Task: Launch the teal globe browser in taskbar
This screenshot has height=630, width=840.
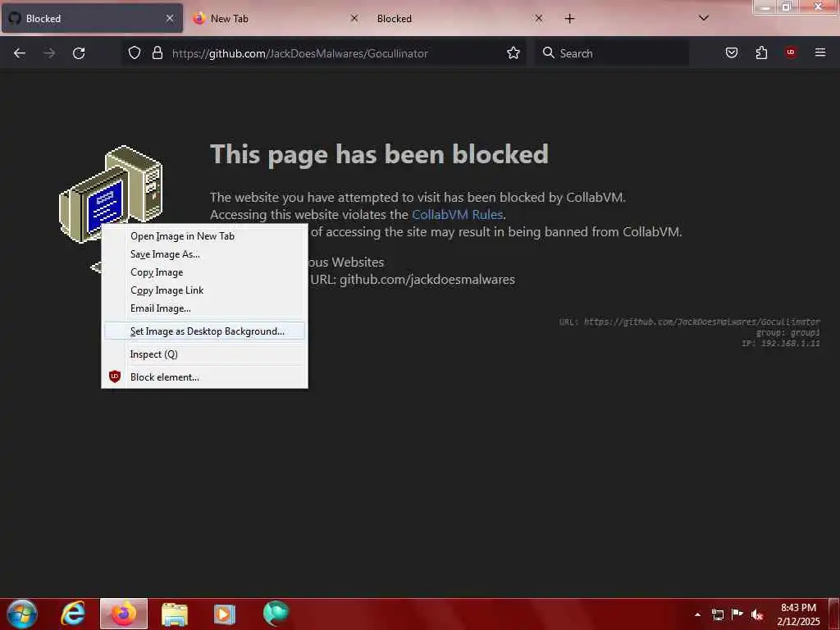Action: [x=276, y=614]
